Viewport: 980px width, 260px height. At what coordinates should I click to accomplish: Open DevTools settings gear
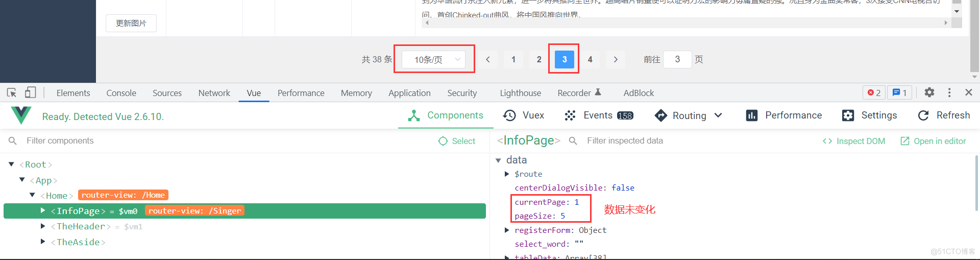pos(929,92)
